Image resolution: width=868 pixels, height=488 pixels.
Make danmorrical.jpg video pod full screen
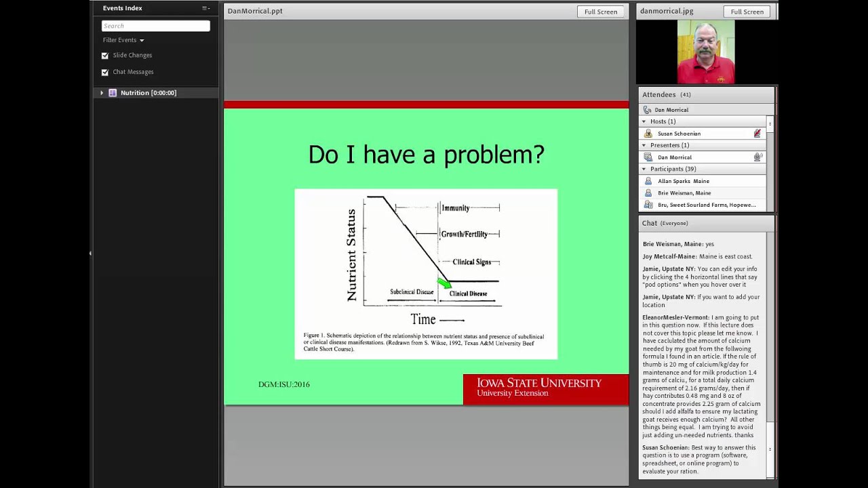click(747, 12)
